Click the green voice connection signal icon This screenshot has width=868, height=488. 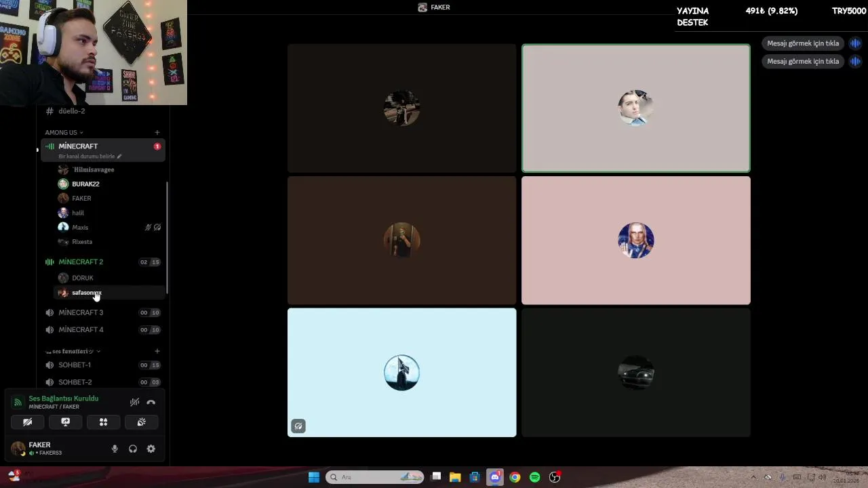coord(18,403)
